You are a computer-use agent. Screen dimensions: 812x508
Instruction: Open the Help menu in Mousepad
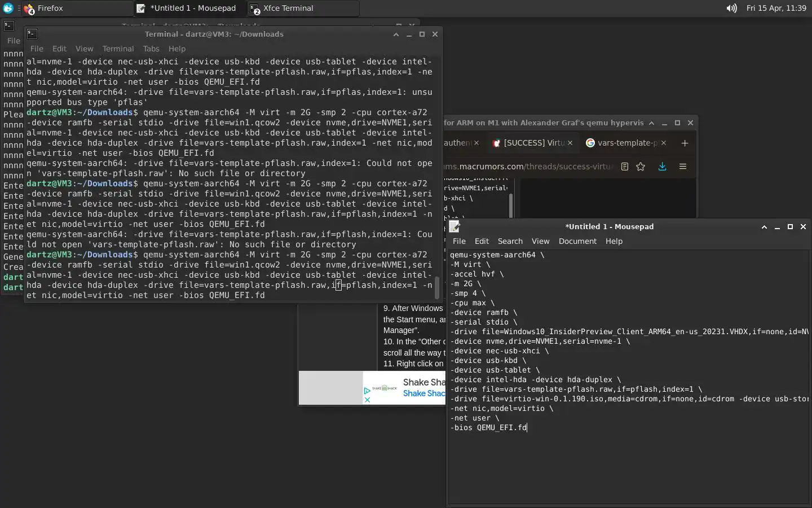click(614, 241)
